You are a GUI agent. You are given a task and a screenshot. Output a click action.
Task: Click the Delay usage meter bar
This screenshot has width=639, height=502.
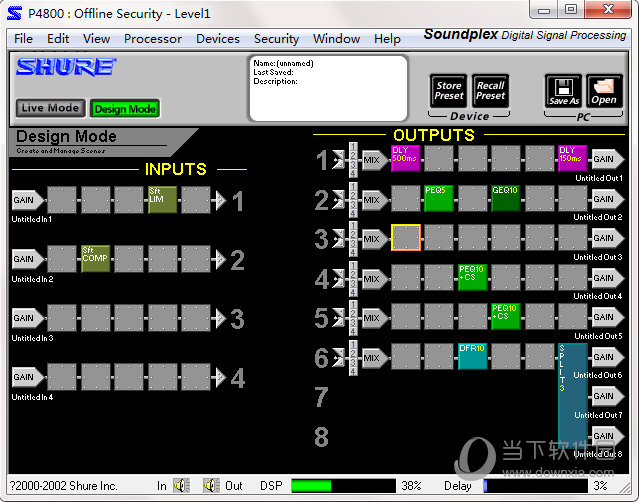535,486
